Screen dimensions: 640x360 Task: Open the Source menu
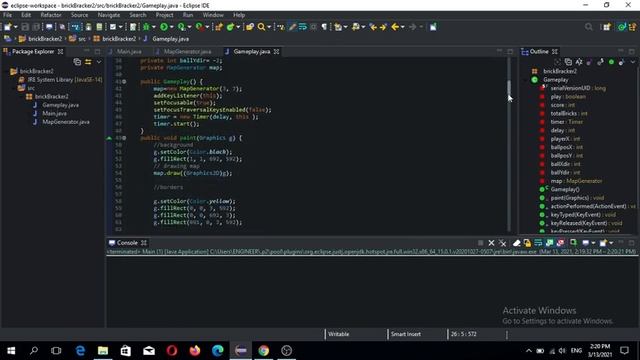[80, 15]
